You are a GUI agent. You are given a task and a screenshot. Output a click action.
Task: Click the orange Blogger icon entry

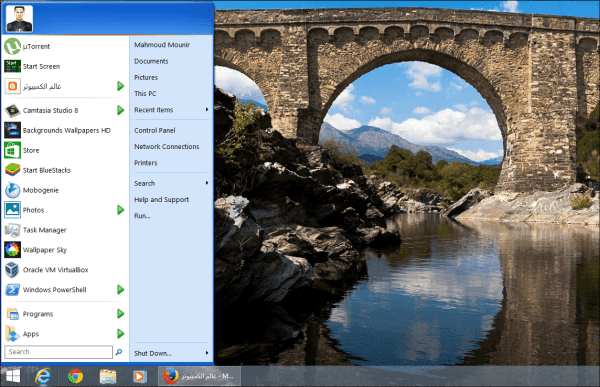(x=12, y=86)
